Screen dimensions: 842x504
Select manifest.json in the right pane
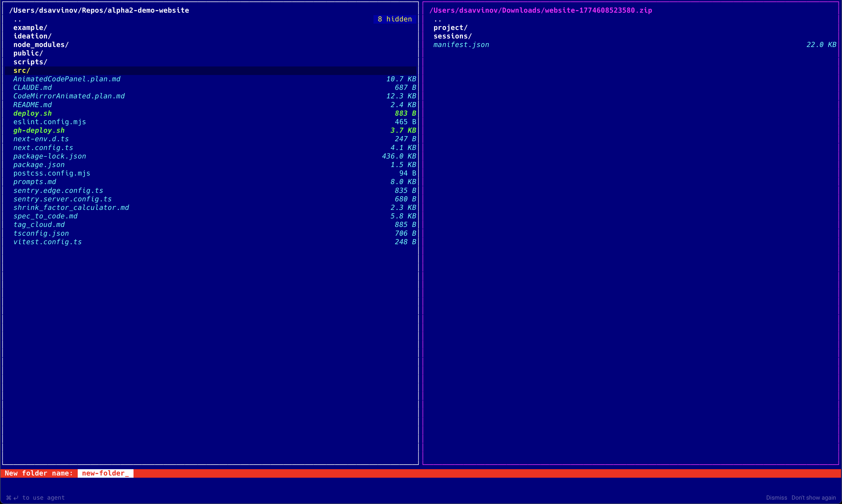point(461,45)
